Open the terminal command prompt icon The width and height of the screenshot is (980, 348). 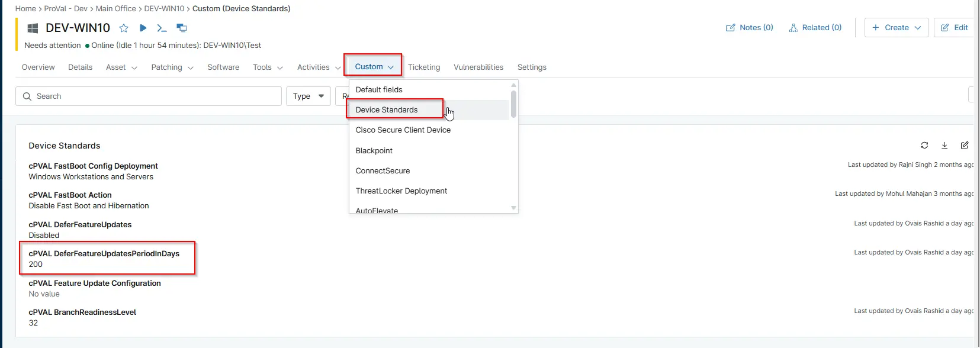pyautogui.click(x=162, y=28)
